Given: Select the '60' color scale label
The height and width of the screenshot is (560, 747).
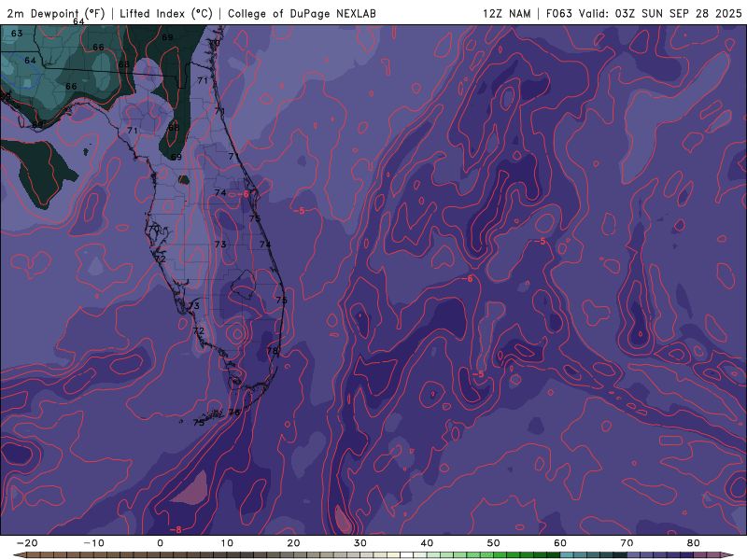Looking at the screenshot, I should [x=560, y=543].
